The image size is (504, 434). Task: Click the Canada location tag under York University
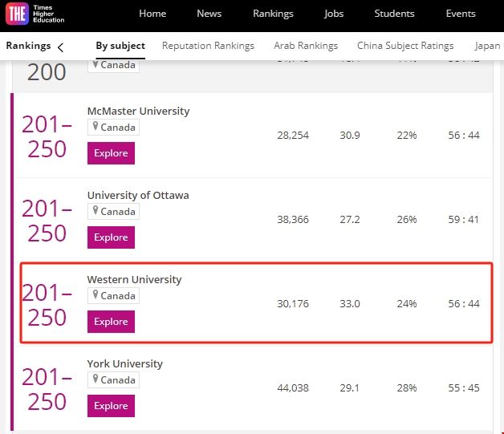pyautogui.click(x=113, y=380)
